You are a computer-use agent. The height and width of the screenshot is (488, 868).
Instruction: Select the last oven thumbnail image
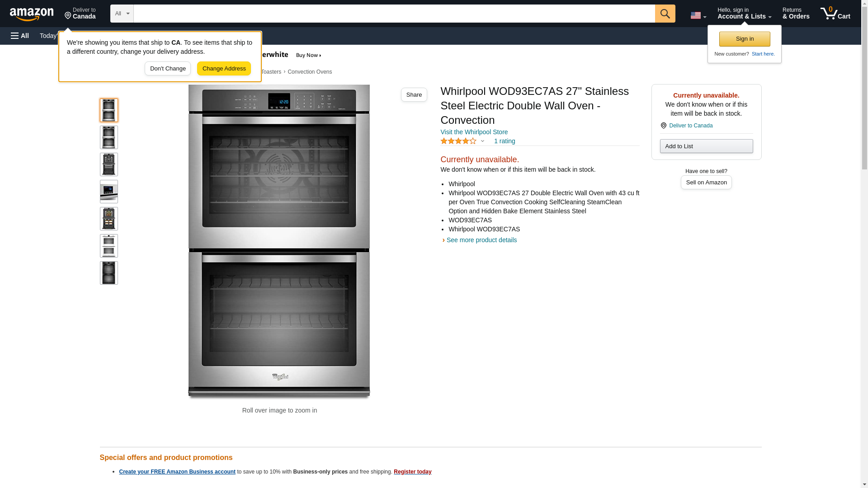coord(109,273)
